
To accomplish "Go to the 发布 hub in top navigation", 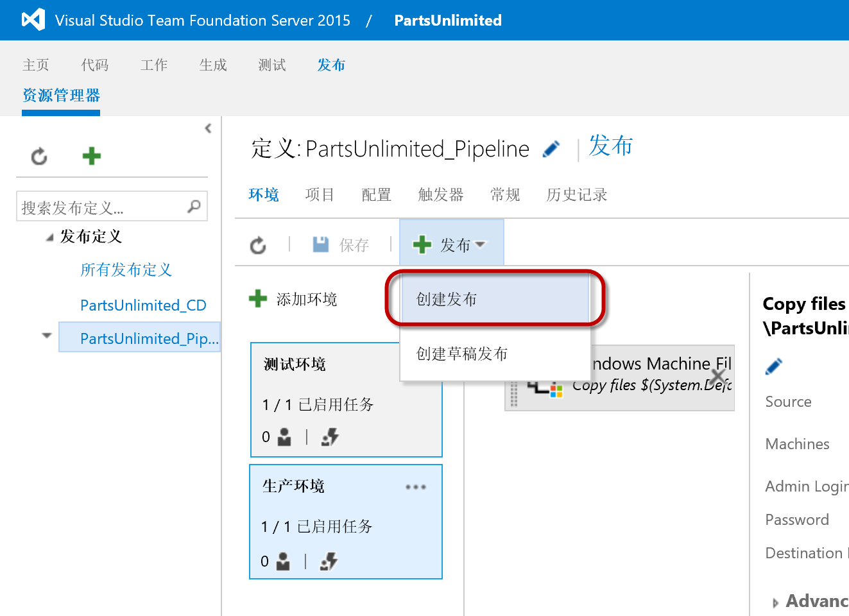I will (x=331, y=65).
